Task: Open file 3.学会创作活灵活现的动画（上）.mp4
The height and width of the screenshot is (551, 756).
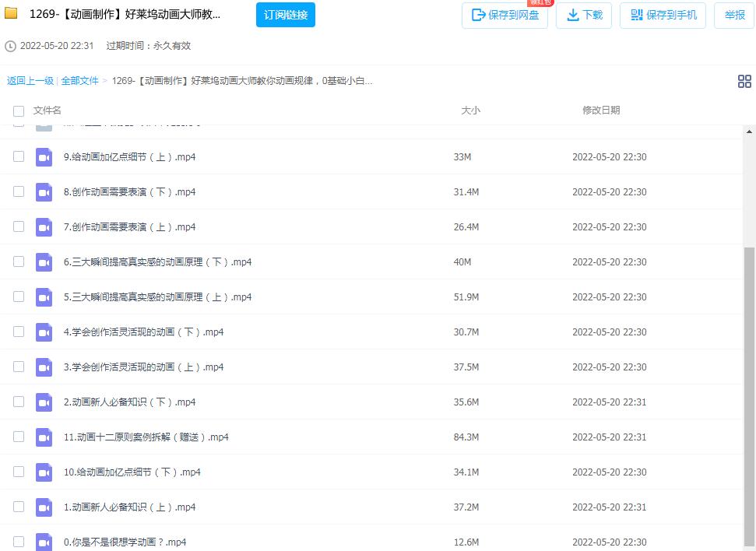Action: [144, 367]
